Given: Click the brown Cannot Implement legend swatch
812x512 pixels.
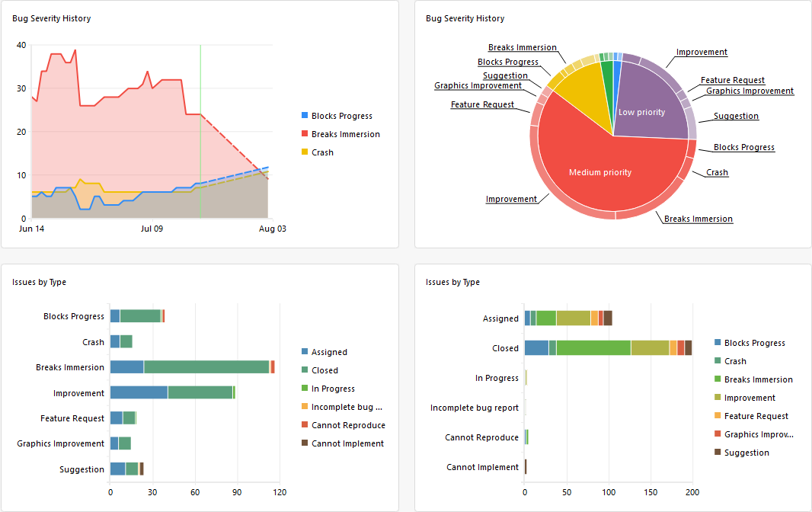Looking at the screenshot, I should 305,443.
